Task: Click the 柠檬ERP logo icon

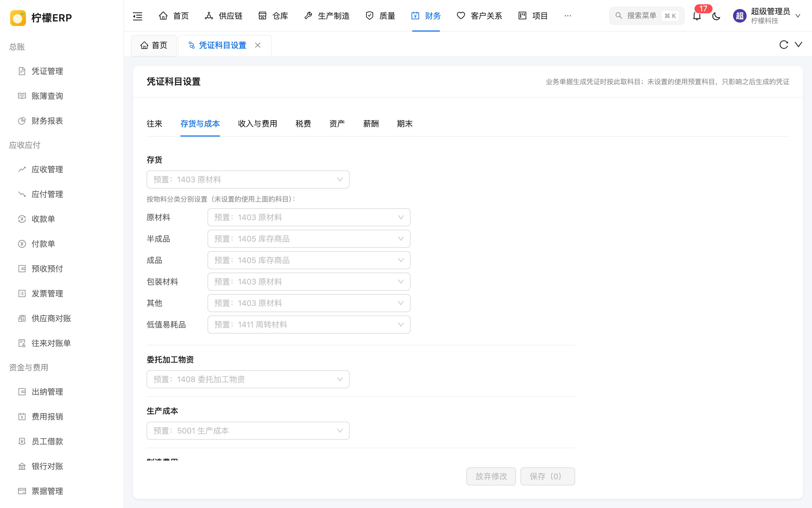Action: coord(18,18)
